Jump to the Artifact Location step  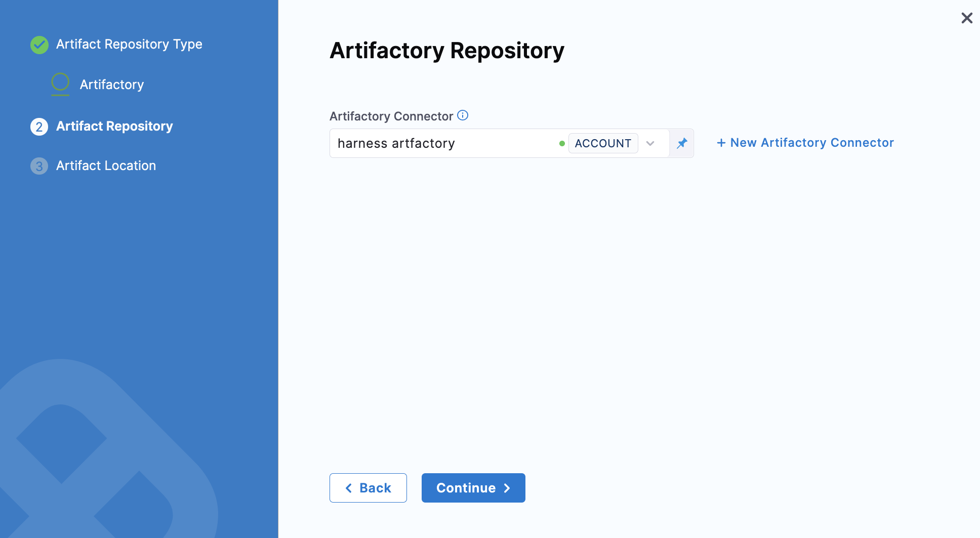pos(106,165)
